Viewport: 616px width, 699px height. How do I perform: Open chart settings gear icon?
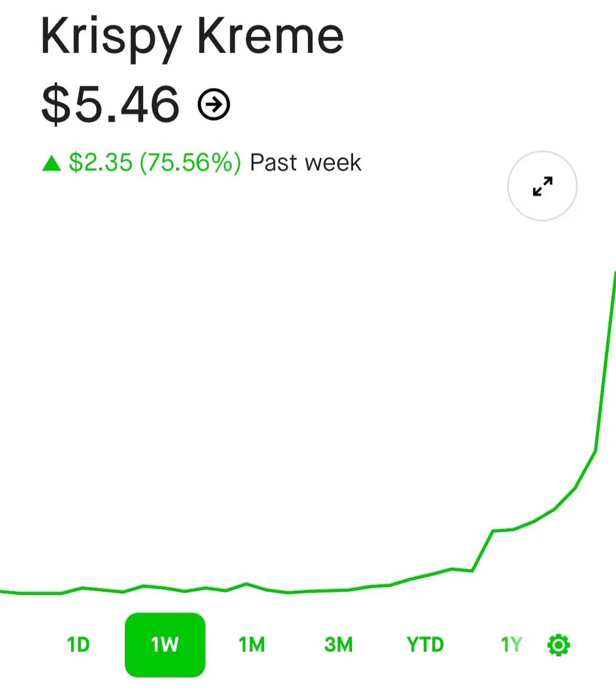click(x=558, y=645)
